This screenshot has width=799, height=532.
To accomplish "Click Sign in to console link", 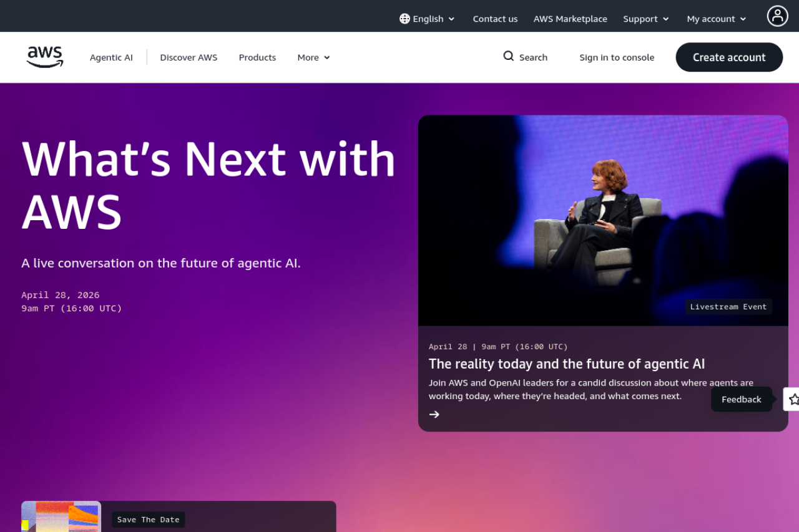I will click(x=616, y=57).
